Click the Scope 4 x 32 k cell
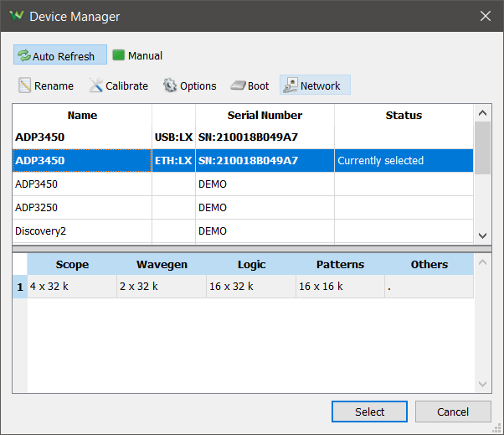The image size is (504, 435). (x=72, y=287)
